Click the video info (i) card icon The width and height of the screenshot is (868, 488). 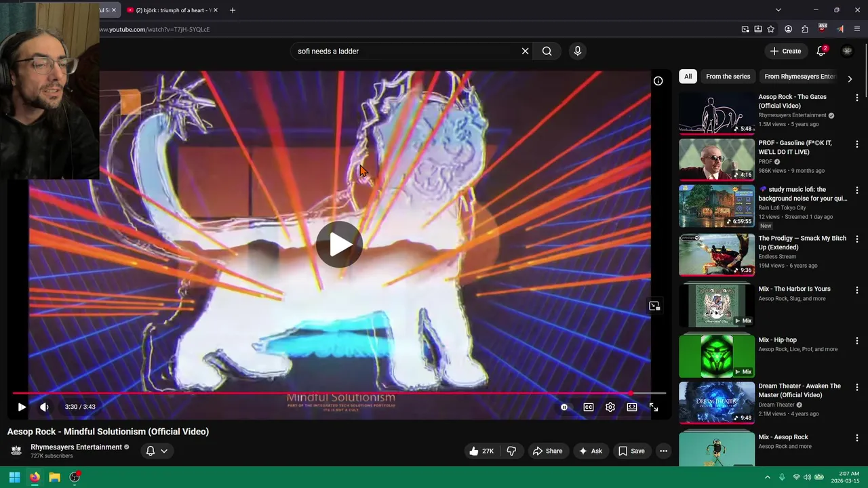[658, 81]
